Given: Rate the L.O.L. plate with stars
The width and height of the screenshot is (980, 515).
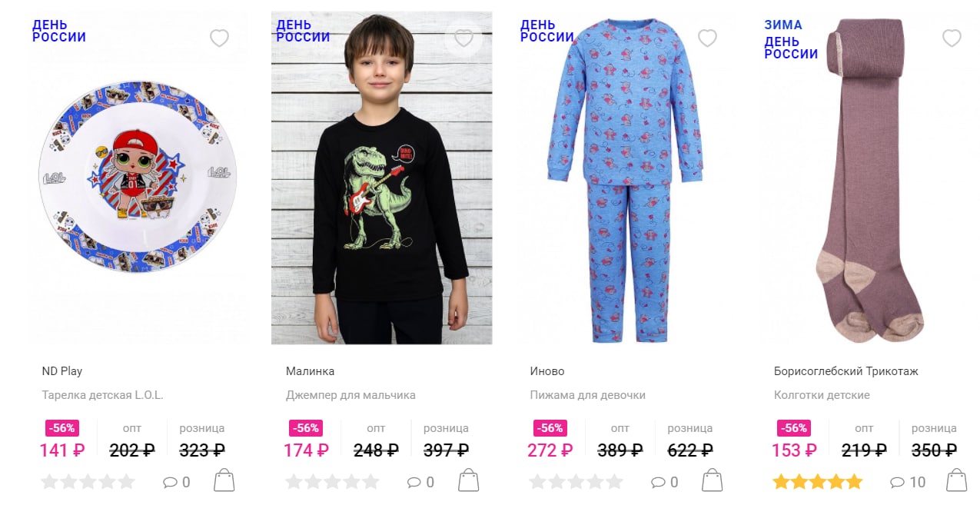Looking at the screenshot, I should pyautogui.click(x=88, y=482).
